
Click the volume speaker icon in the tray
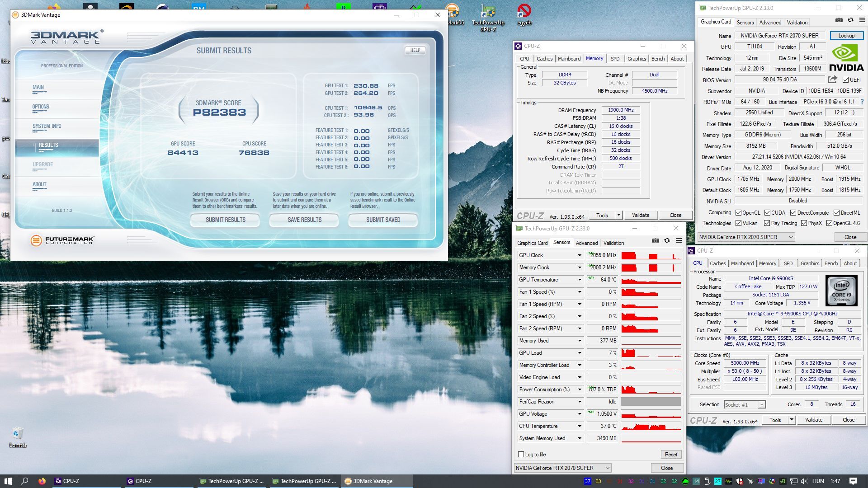805,481
